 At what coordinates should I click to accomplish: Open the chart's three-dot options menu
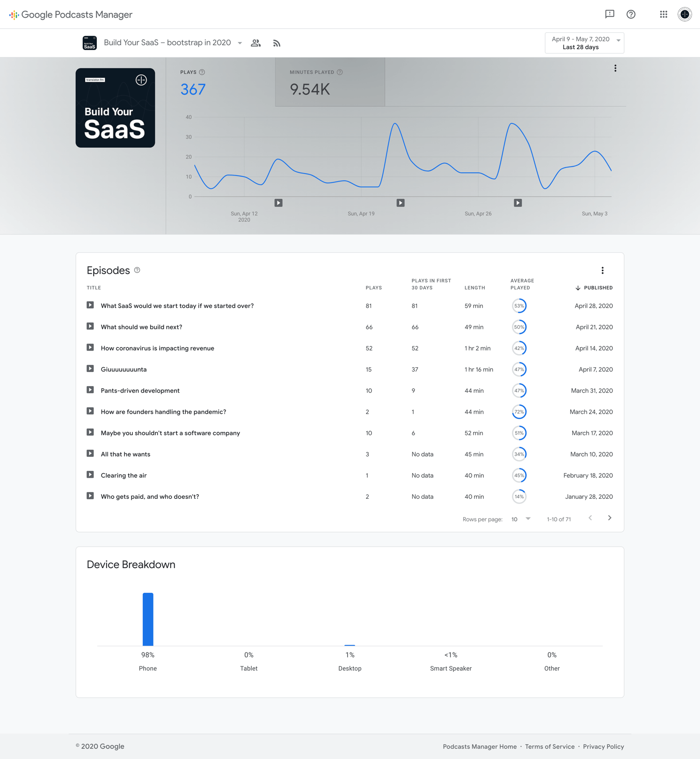615,68
